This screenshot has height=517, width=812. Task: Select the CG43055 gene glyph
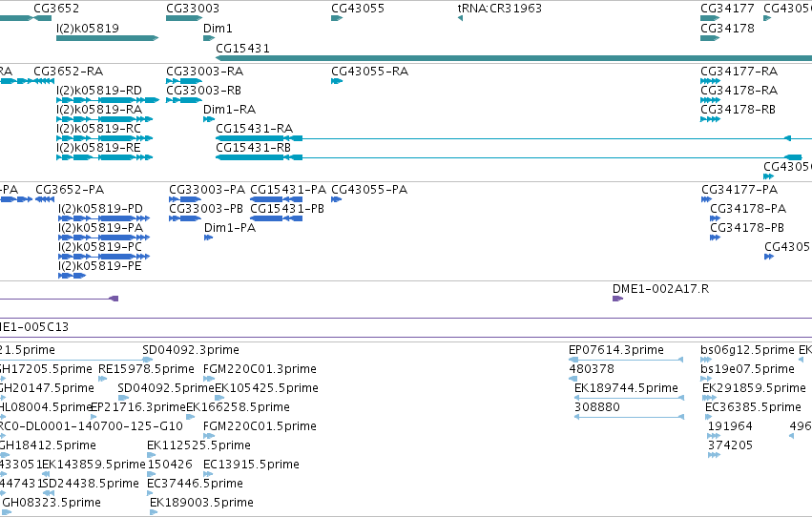pyautogui.click(x=337, y=18)
